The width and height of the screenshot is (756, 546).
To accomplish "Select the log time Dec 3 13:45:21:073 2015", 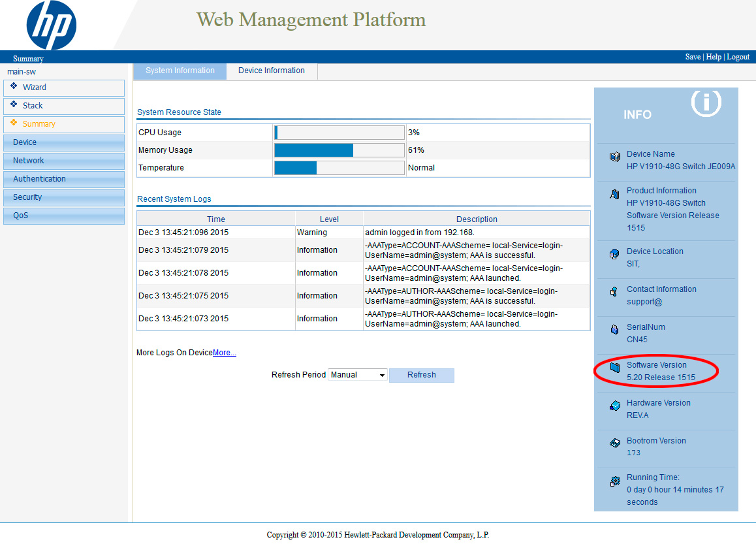I will coord(183,319).
